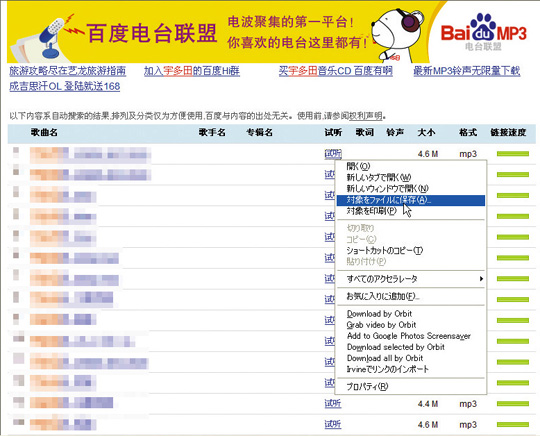Screen dimensions: 540x436
Task: Click the 专辑名 column header
Action: click(259, 133)
